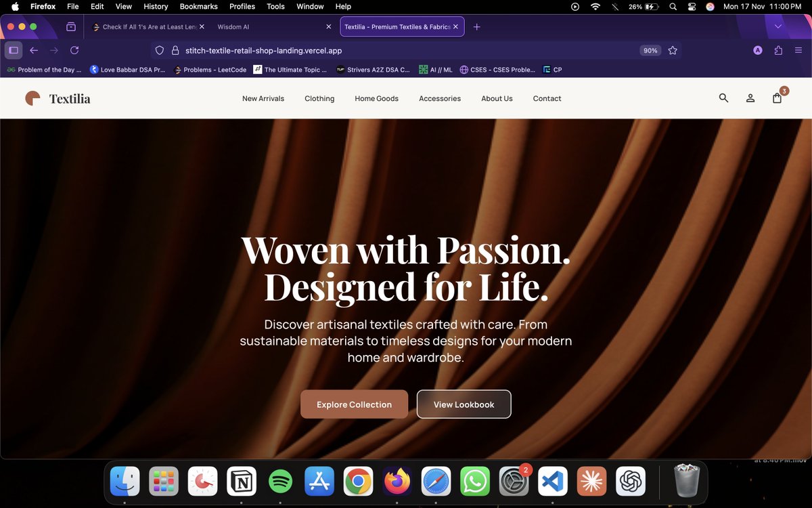Close the Textilia tab
Image resolution: width=812 pixels, height=508 pixels.
coord(455,27)
